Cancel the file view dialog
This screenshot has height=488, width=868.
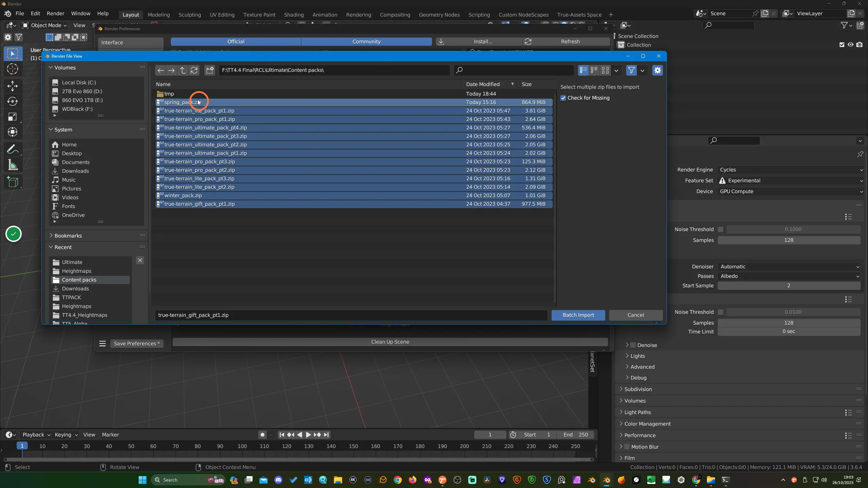coord(636,315)
